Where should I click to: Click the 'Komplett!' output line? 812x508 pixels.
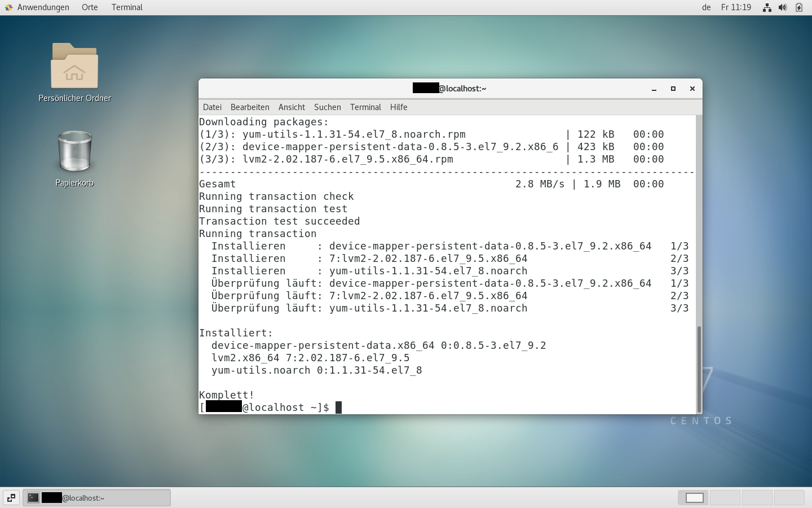pos(227,395)
